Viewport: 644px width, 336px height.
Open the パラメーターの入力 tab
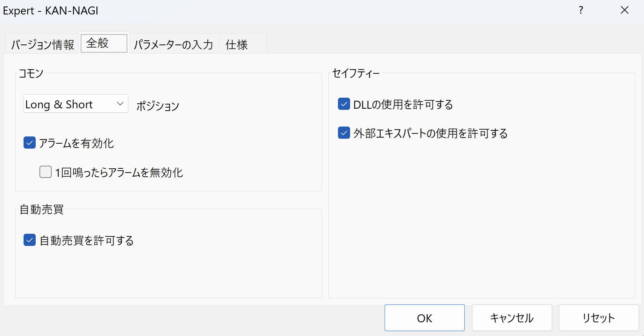point(174,45)
